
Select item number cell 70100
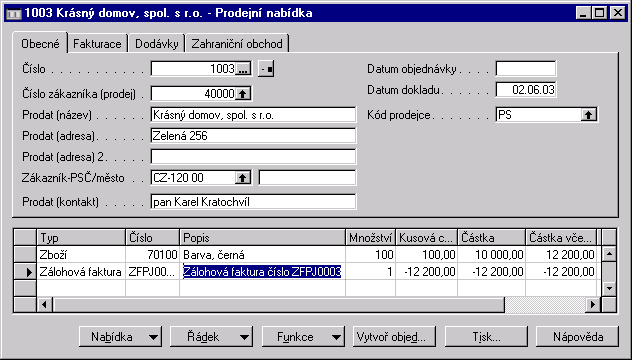click(152, 255)
